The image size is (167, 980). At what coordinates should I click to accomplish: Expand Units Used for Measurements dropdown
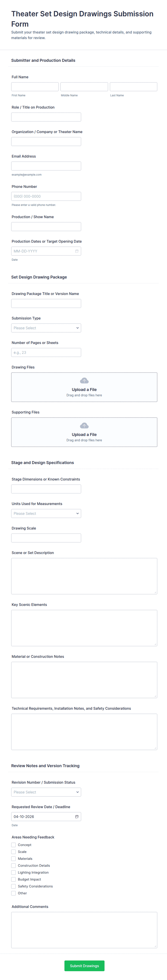click(46, 514)
